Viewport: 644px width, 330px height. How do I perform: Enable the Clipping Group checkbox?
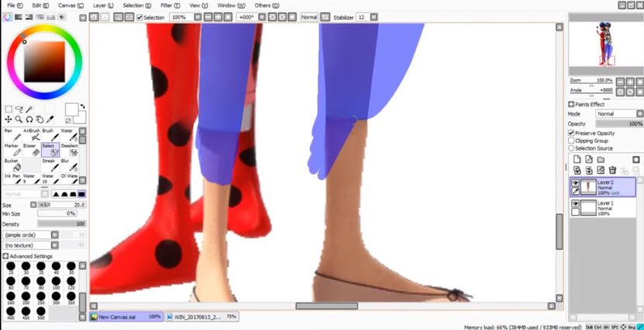tap(572, 141)
